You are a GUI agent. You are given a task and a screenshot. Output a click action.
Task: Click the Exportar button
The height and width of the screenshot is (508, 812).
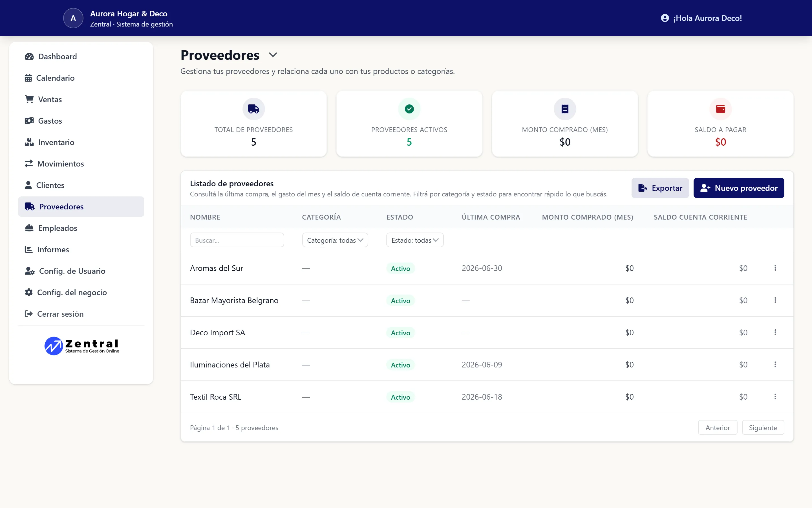pyautogui.click(x=660, y=188)
